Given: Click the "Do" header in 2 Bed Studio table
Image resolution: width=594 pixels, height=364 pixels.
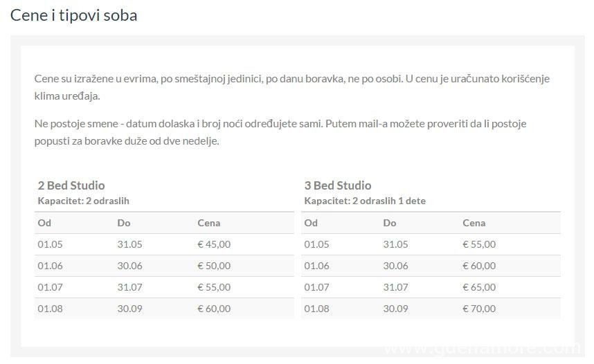Looking at the screenshot, I should pyautogui.click(x=124, y=223).
